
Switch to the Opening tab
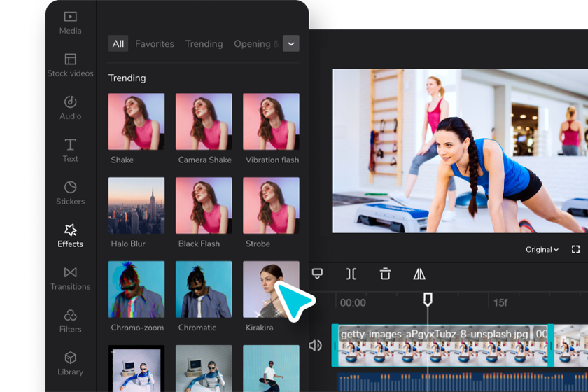[257, 43]
